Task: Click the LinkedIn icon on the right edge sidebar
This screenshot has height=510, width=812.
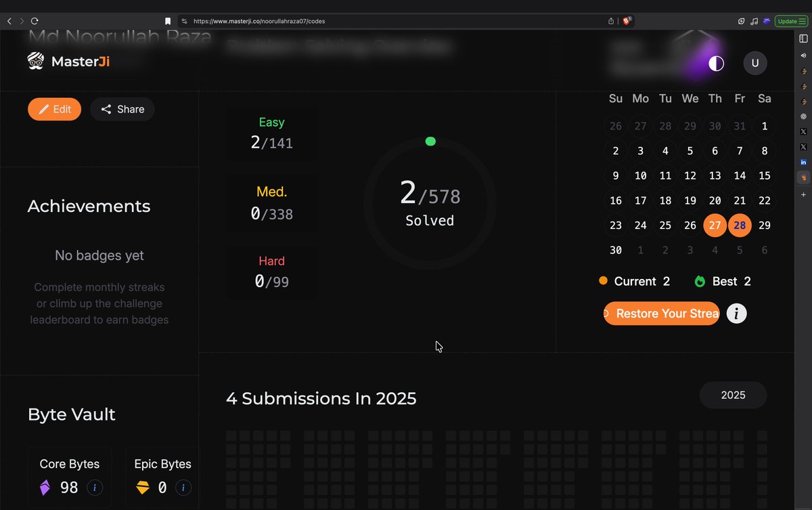Action: (803, 162)
